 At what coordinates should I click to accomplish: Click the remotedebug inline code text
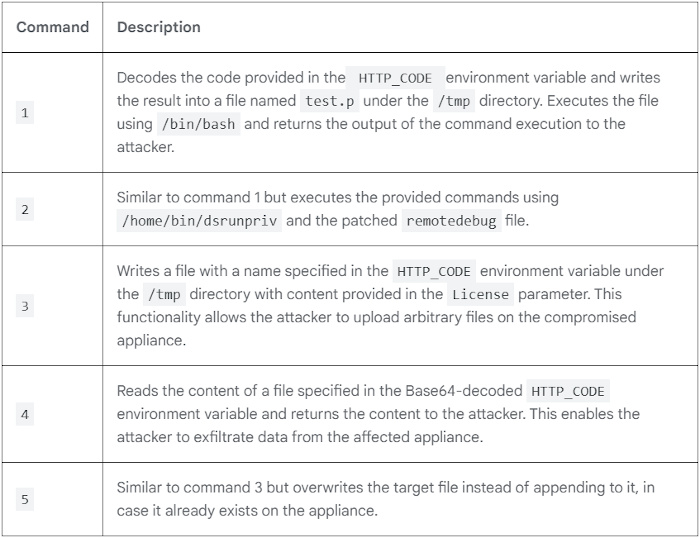(x=451, y=221)
